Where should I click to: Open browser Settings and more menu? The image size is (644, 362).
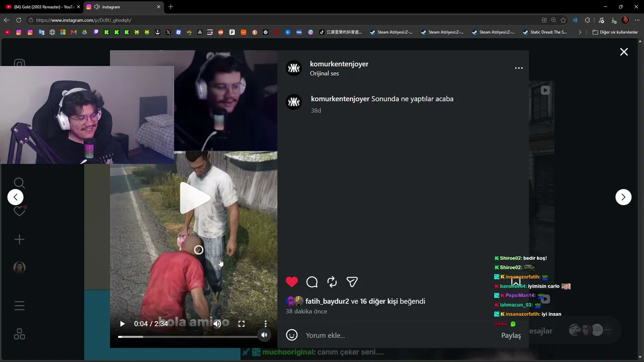tap(637, 20)
